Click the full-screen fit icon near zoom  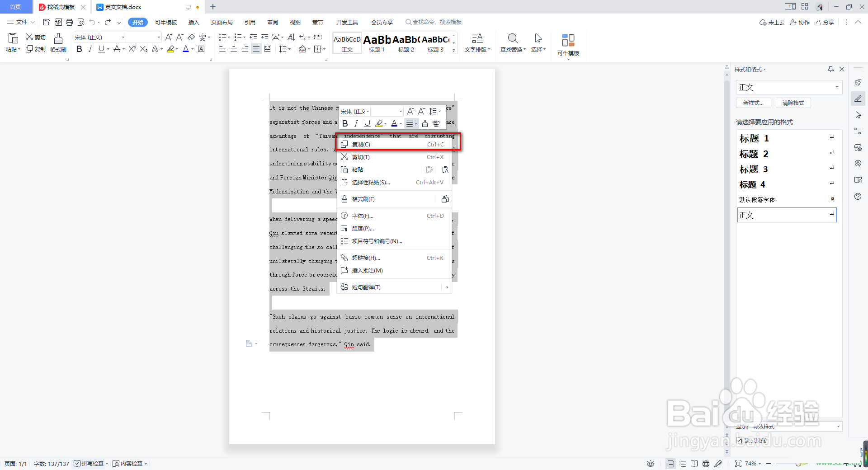pos(738,464)
